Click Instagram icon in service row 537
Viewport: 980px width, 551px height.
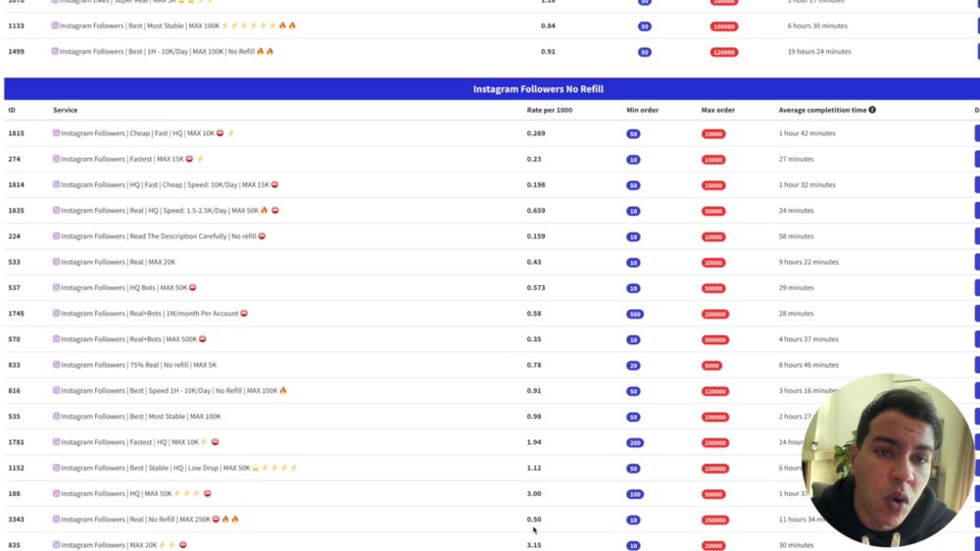56,287
